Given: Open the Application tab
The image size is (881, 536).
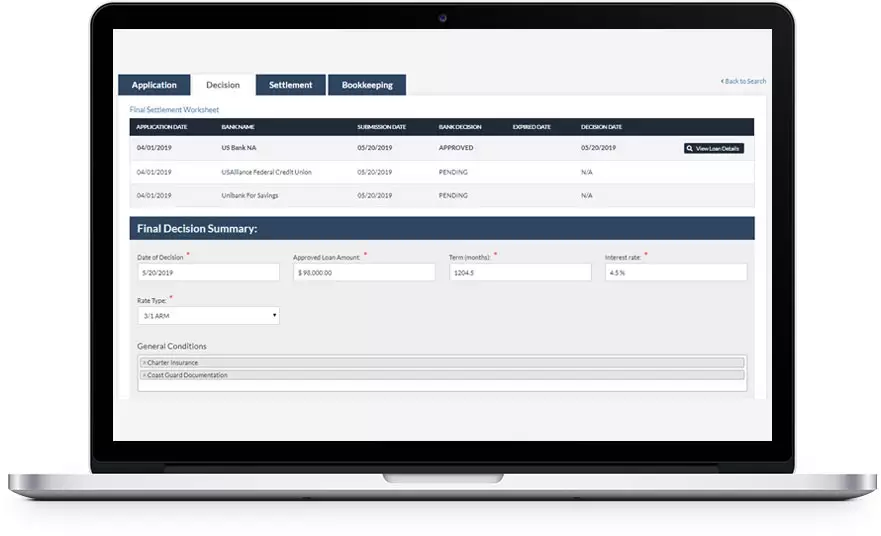Looking at the screenshot, I should point(154,85).
